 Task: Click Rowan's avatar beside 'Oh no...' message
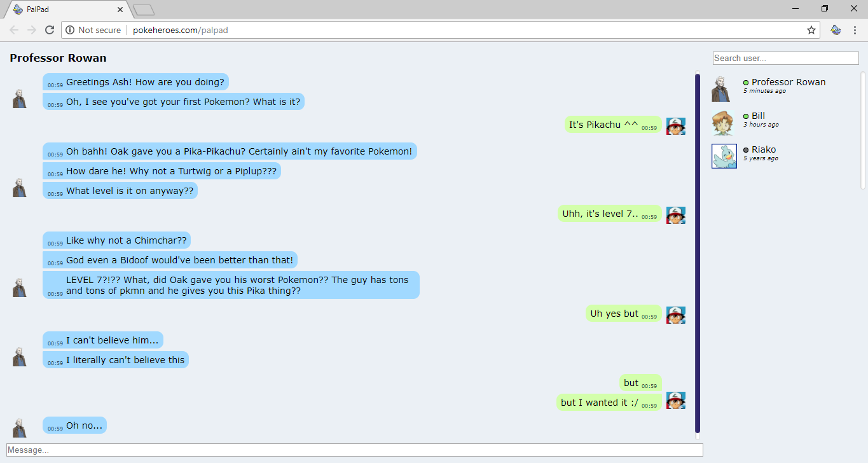[20, 427]
